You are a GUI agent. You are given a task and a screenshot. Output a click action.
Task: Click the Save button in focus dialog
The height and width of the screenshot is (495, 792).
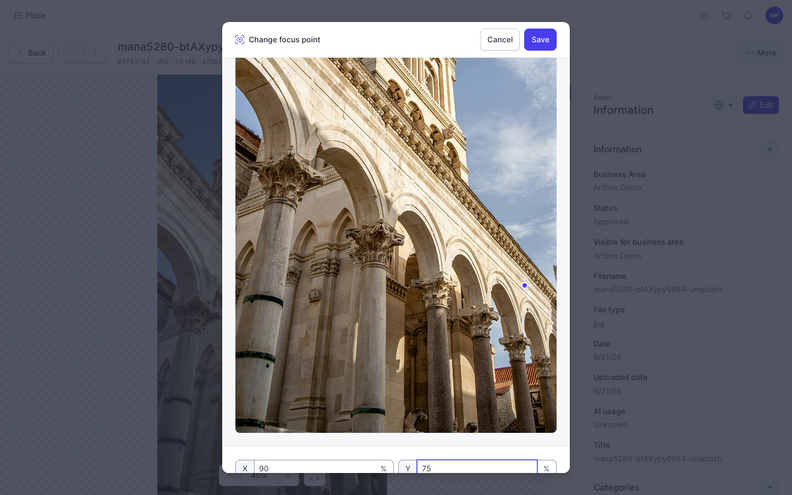click(540, 39)
